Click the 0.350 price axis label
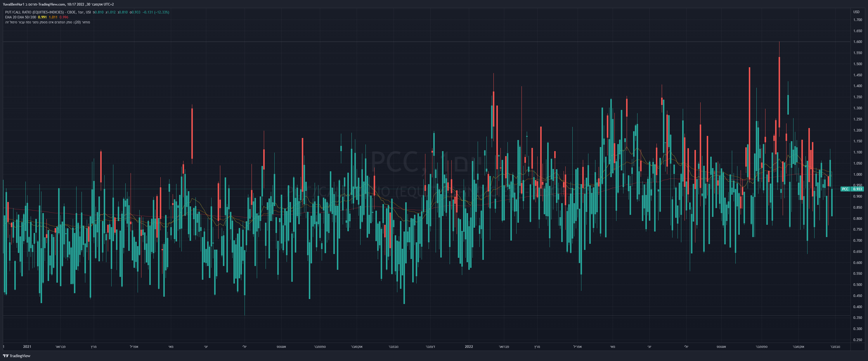The width and height of the screenshot is (868, 361). pos(857,318)
